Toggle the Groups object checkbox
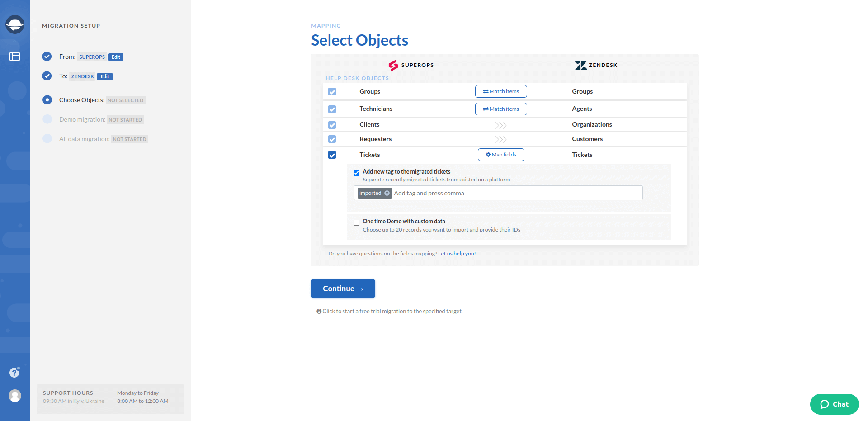Image resolution: width=868 pixels, height=421 pixels. tap(332, 92)
